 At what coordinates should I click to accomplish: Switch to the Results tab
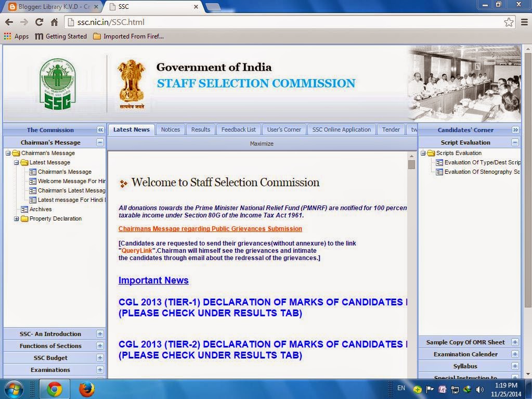[201, 130]
